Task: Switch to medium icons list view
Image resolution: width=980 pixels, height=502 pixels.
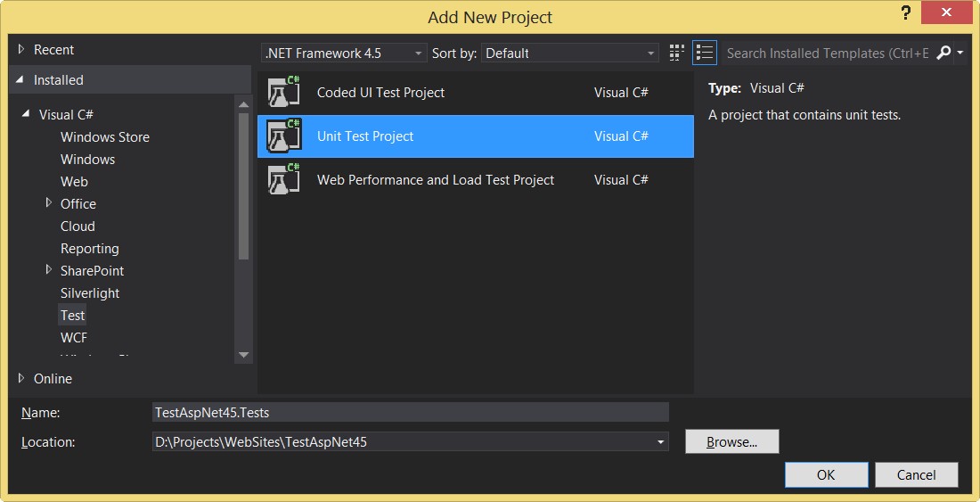Action: point(705,53)
